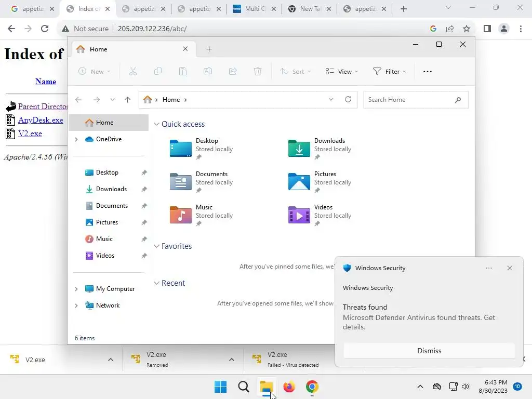The height and width of the screenshot is (399, 532).
Task: Collapse the Quick access section
Action: coord(156,124)
